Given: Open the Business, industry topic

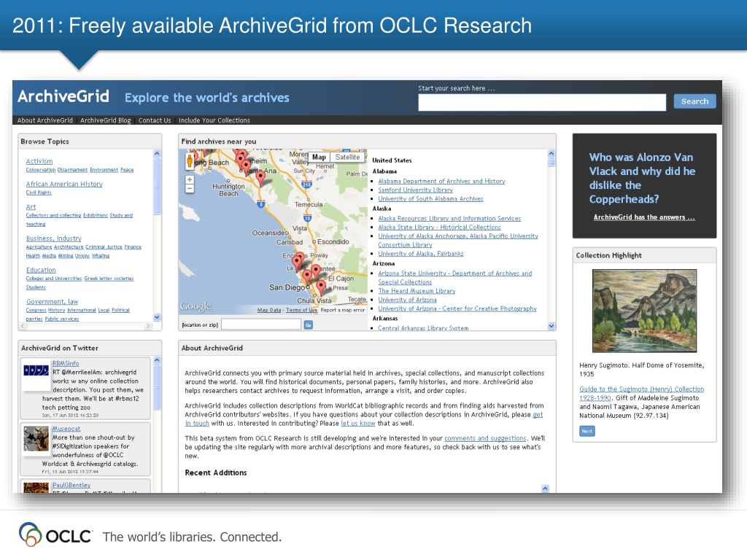Looking at the screenshot, I should tap(53, 238).
